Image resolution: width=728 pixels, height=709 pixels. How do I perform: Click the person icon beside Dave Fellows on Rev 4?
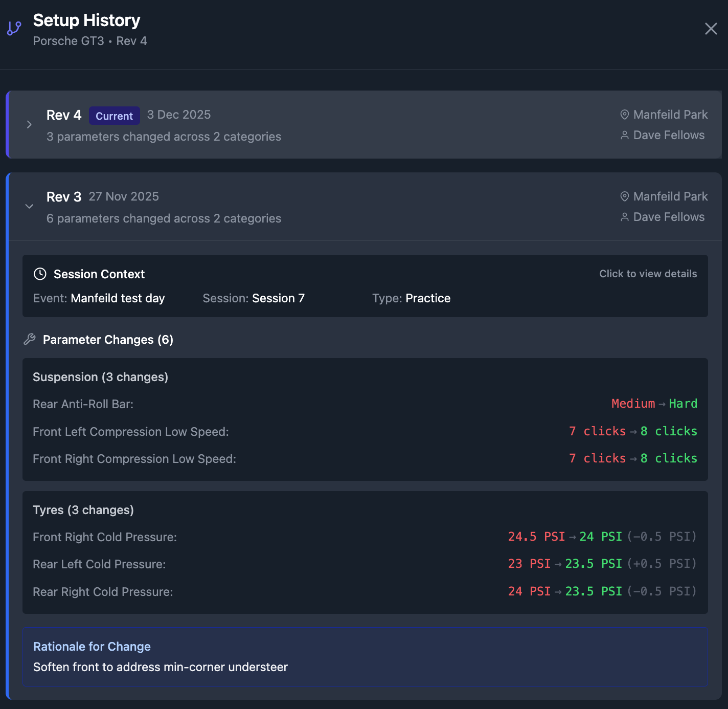(x=624, y=135)
